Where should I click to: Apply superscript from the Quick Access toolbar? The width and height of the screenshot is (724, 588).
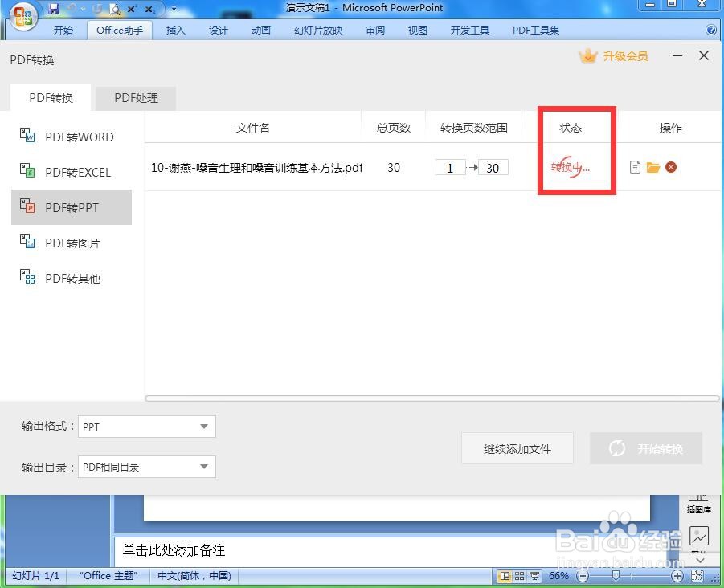coord(132,8)
